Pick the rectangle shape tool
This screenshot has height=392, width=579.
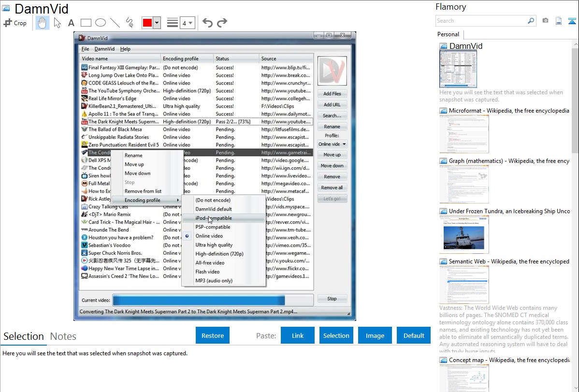86,23
